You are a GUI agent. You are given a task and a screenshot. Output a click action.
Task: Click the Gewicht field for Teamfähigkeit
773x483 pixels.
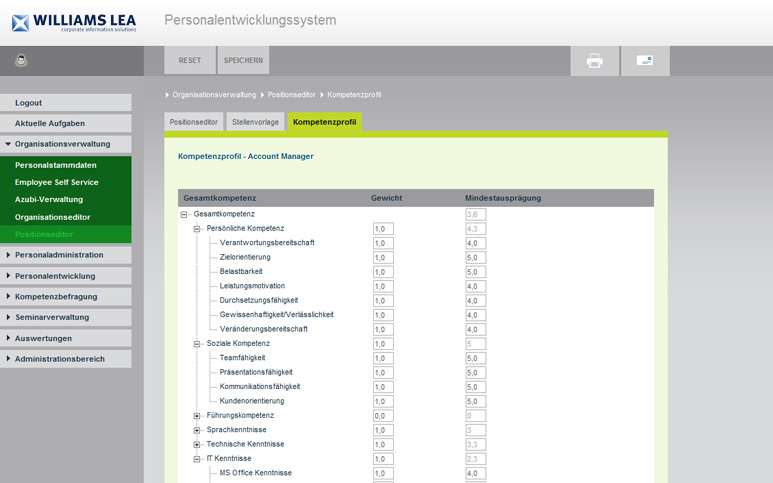tap(383, 358)
